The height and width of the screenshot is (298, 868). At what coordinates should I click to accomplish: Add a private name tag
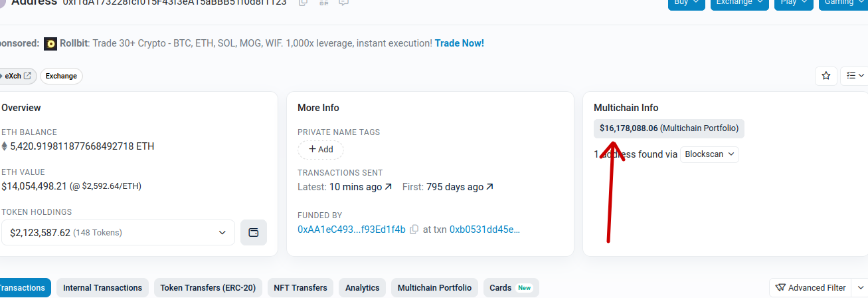coord(320,150)
